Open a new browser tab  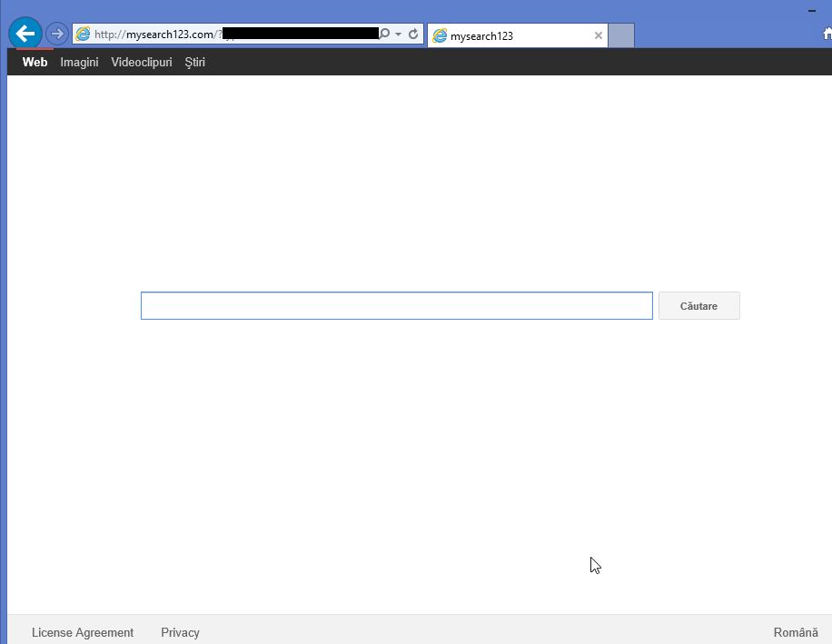tap(620, 35)
